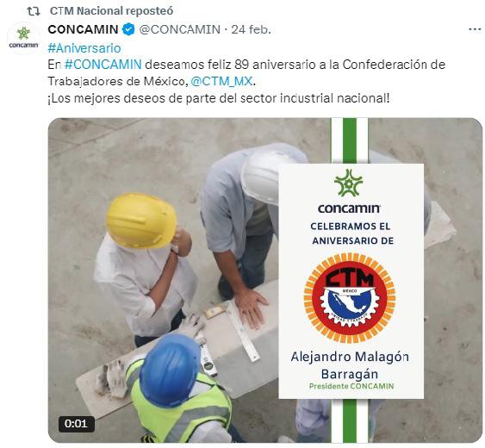Open the #Aniversario hashtag

(x=84, y=48)
